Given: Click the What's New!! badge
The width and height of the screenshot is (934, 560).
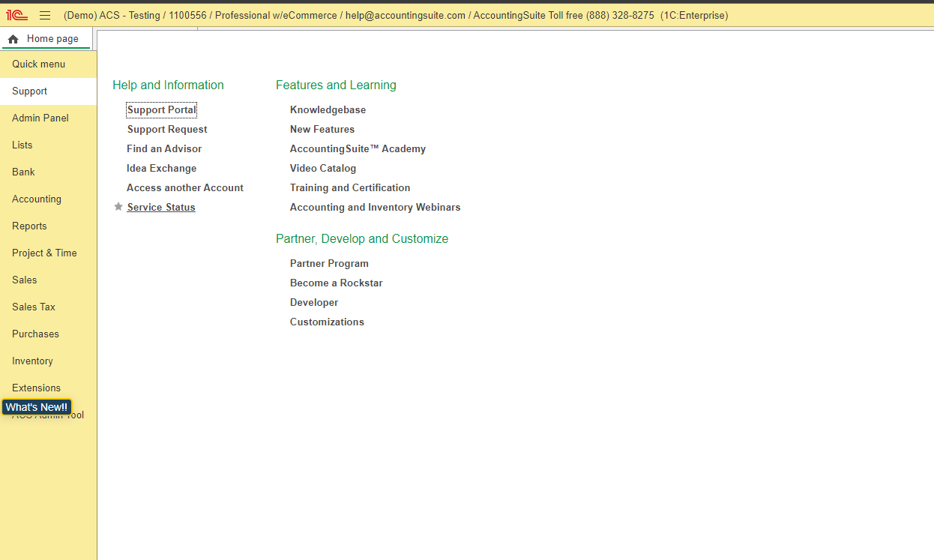Looking at the screenshot, I should 37,407.
